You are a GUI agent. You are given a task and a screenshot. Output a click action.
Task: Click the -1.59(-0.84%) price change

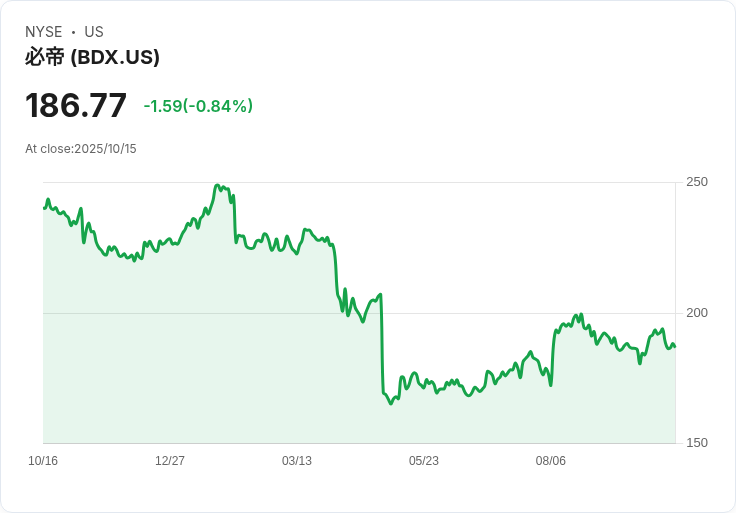click(198, 106)
